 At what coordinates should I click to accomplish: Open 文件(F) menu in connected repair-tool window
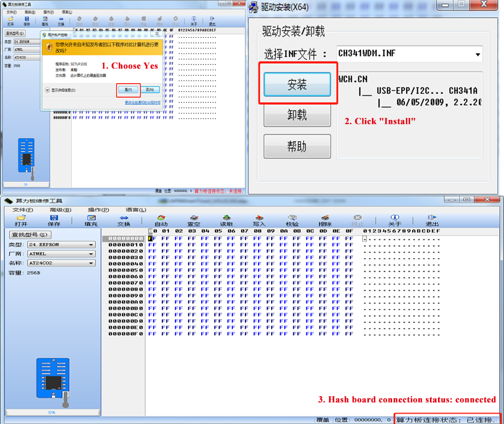click(x=23, y=210)
